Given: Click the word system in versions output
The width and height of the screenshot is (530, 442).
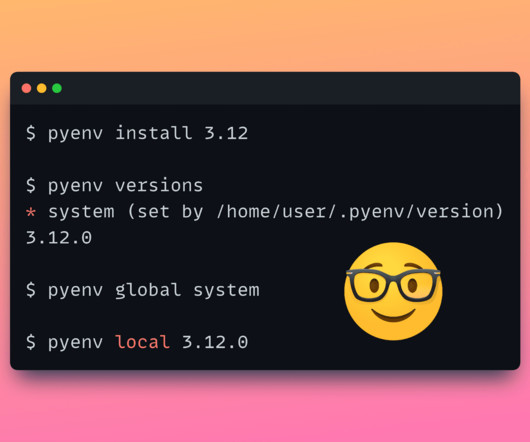Looking at the screenshot, I should 81,213.
